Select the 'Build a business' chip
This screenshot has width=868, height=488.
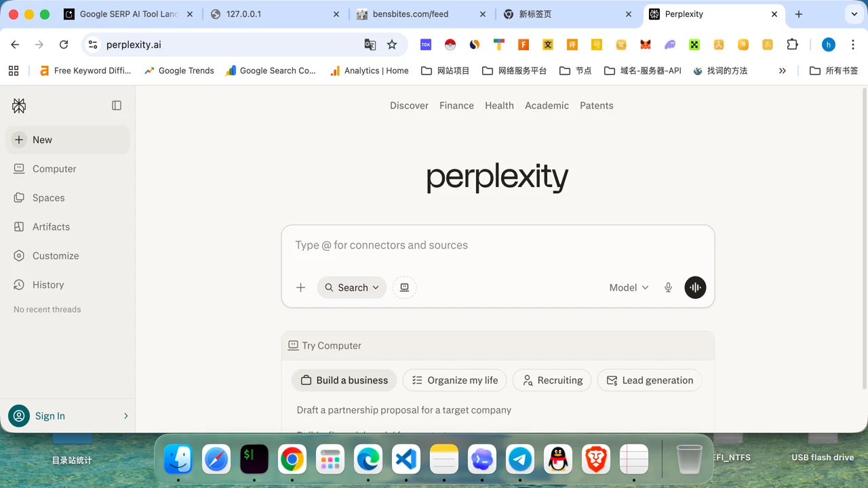pyautogui.click(x=344, y=380)
